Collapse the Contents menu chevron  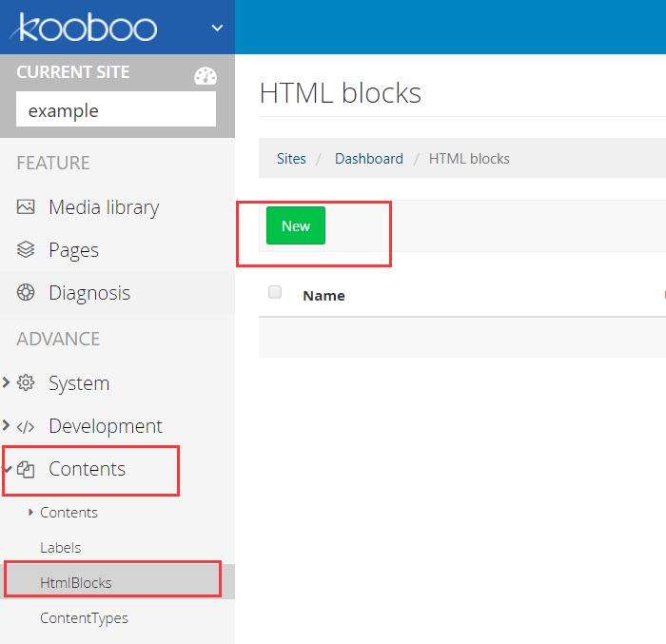click(6, 469)
